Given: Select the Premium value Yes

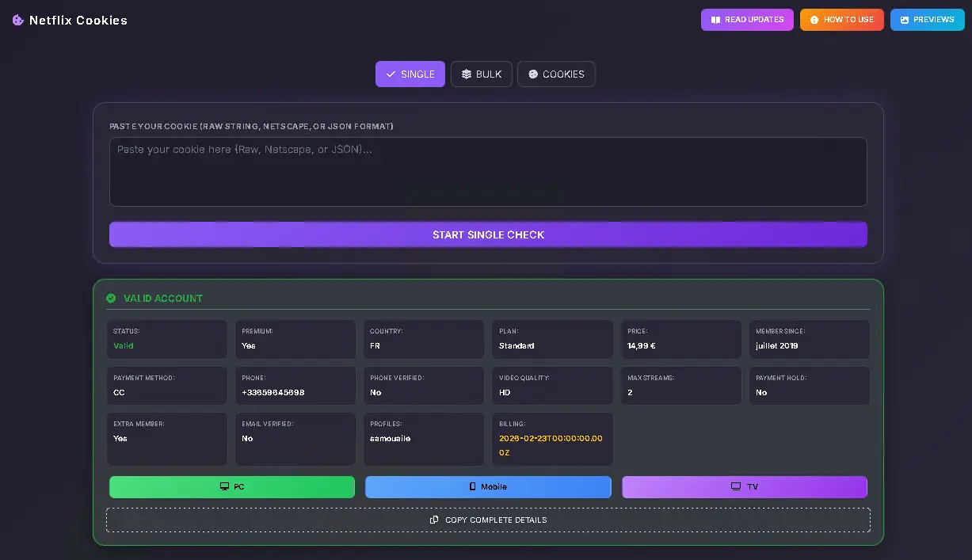Looking at the screenshot, I should pyautogui.click(x=249, y=346).
